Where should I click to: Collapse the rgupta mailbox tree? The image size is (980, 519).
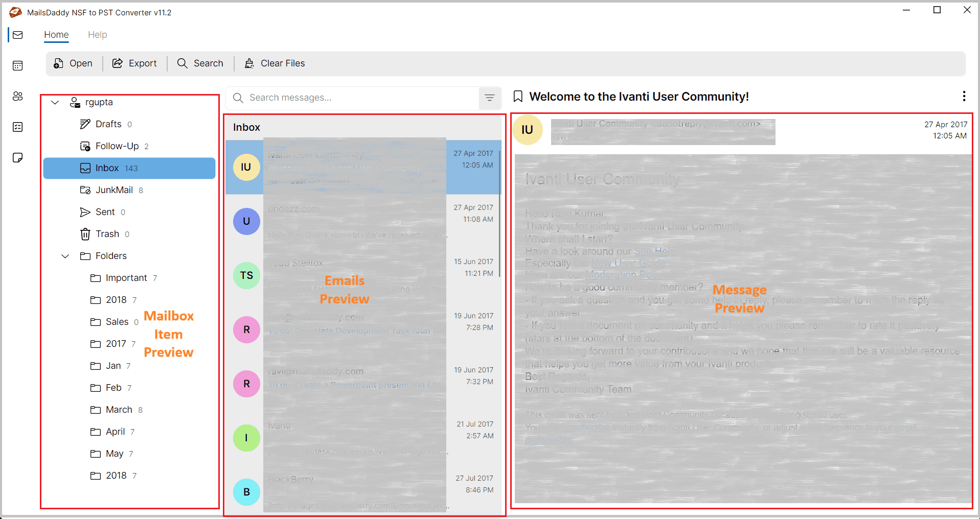(55, 102)
